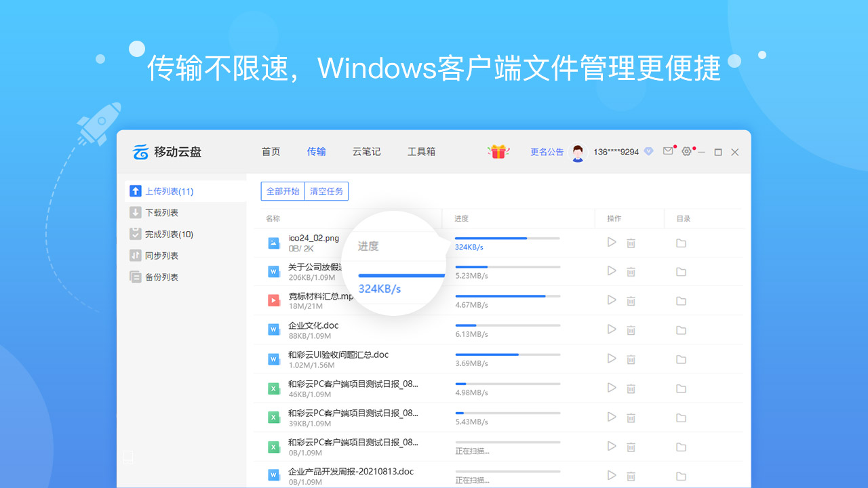868x488 pixels.
Task: Switch to 云笔记 tab
Action: pyautogui.click(x=367, y=152)
